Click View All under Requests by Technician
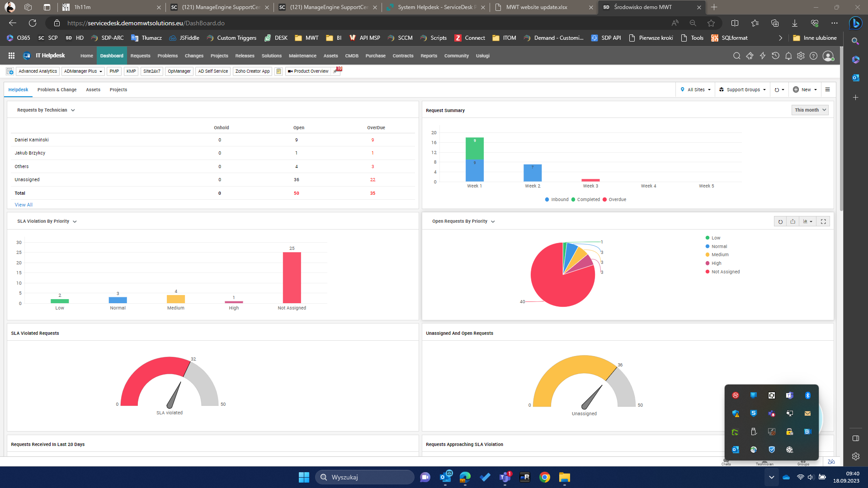The width and height of the screenshot is (868, 488). [23, 205]
